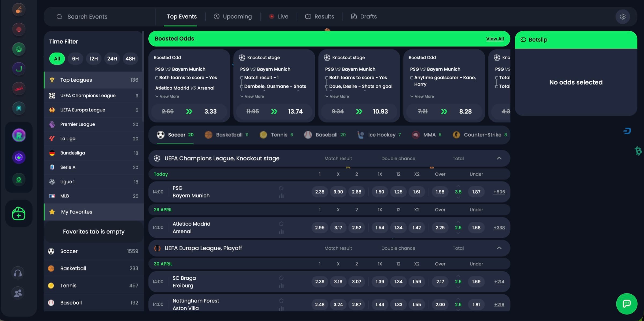Viewport: 644px width, 321px height.
Task: Open the teal bookmark icon in sidebar
Action: point(19,108)
